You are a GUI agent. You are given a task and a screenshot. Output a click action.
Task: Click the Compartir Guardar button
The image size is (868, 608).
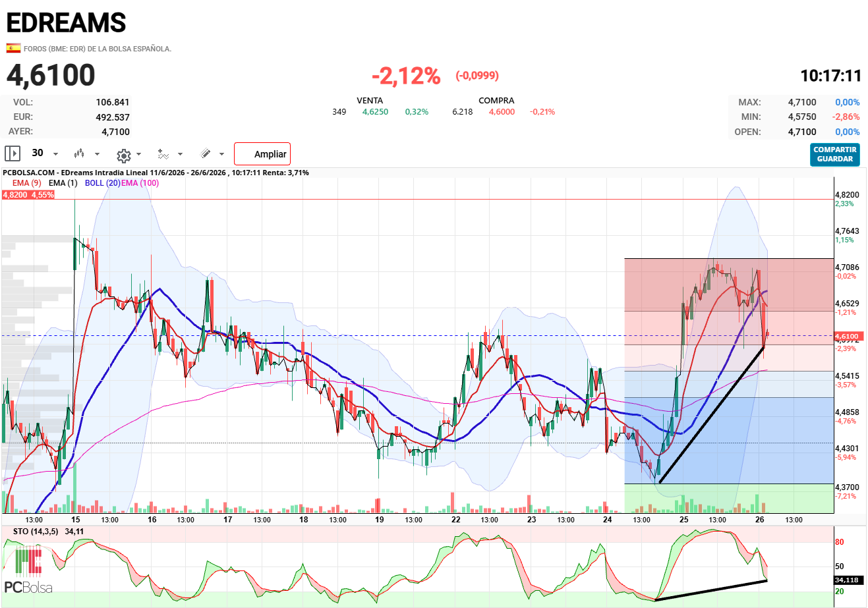(x=835, y=155)
